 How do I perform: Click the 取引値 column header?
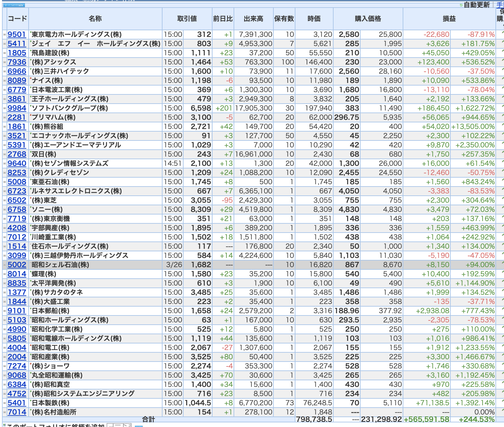[187, 19]
